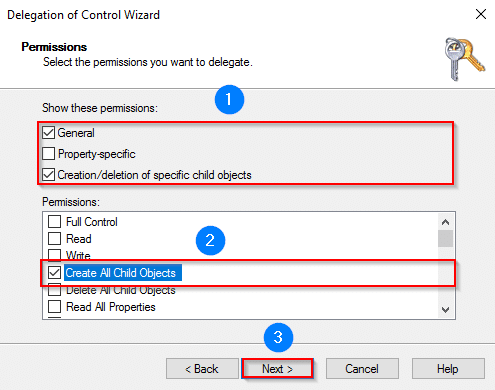Close the Delegation of Control Wizard

tap(481, 14)
